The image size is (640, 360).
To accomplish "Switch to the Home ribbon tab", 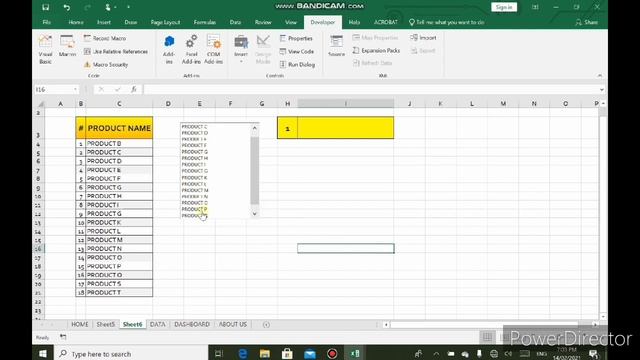I will coord(76,22).
